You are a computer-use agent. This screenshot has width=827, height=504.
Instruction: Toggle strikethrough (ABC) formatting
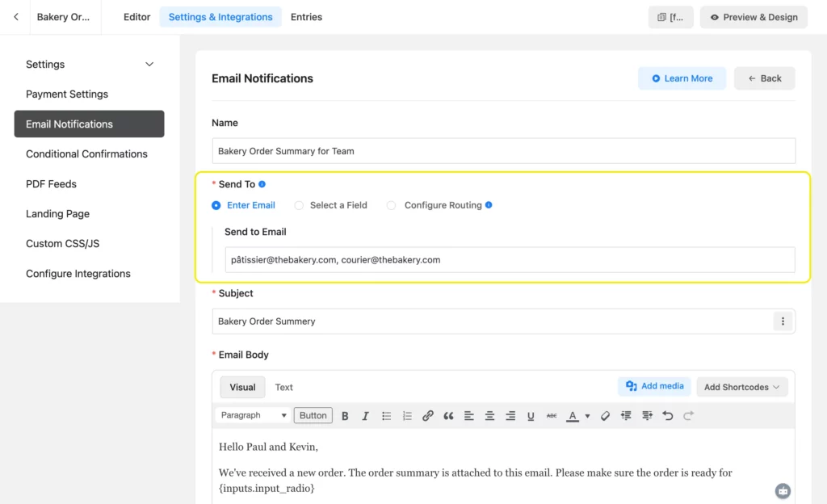click(x=552, y=415)
